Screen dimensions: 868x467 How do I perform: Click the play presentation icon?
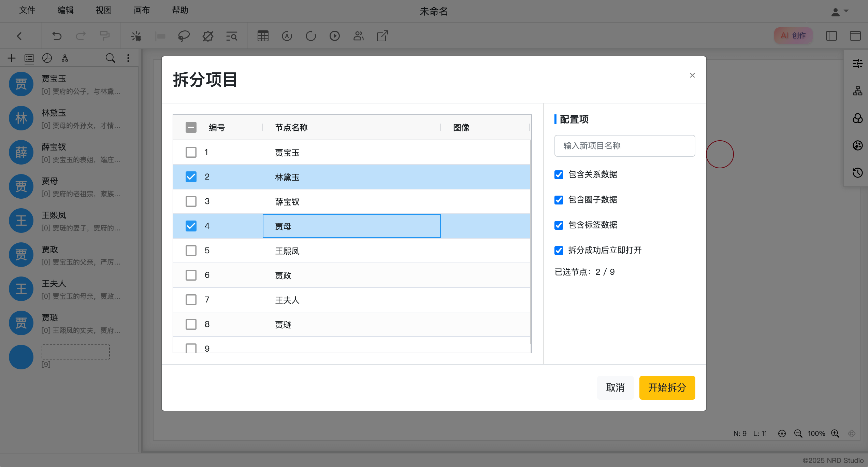coord(335,36)
